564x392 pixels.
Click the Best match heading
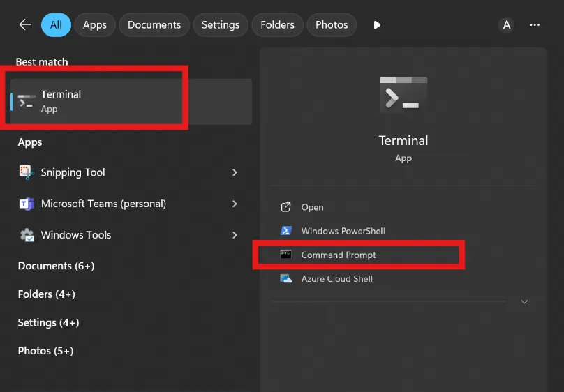point(42,62)
